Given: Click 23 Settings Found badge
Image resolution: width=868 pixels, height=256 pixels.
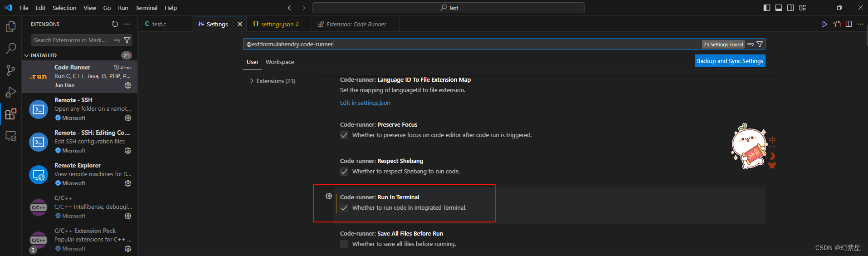Looking at the screenshot, I should [x=723, y=44].
